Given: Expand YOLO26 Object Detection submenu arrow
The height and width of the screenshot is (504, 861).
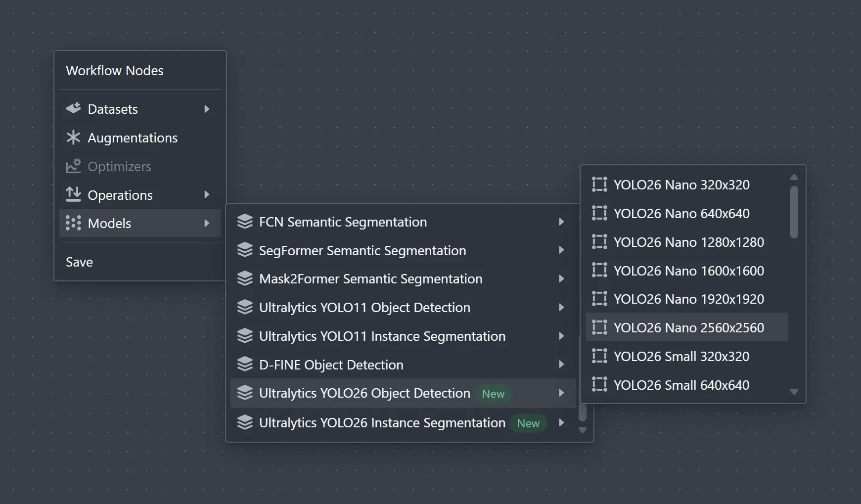Looking at the screenshot, I should pyautogui.click(x=561, y=393).
